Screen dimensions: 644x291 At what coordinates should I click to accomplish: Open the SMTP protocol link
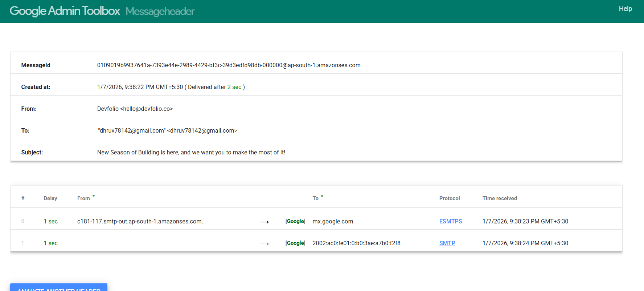point(447,243)
